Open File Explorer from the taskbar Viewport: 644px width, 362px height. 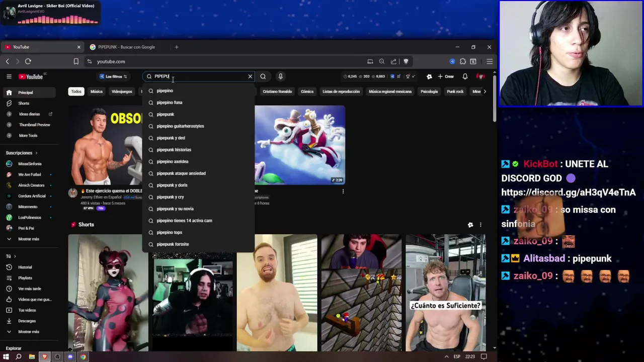32,356
